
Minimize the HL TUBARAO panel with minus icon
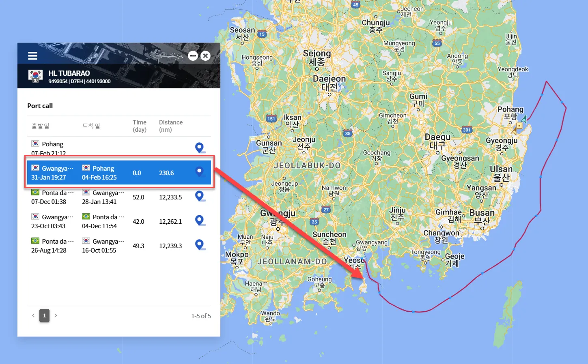coord(193,56)
